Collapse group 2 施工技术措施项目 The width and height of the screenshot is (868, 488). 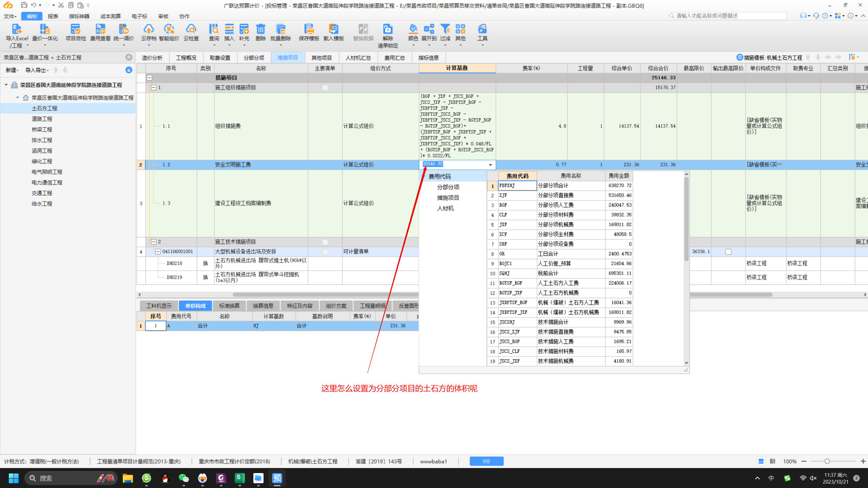(154, 242)
